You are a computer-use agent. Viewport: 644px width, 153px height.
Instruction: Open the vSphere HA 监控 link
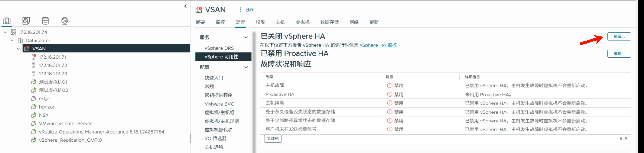[378, 45]
